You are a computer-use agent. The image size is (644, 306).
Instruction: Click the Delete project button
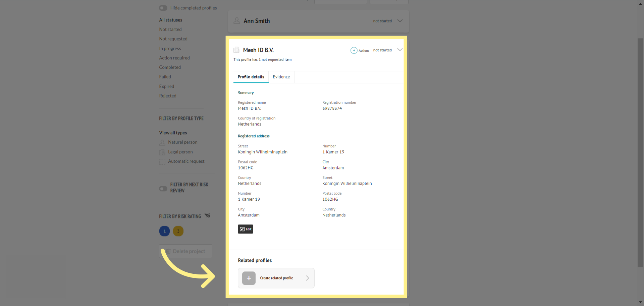pyautogui.click(x=185, y=251)
